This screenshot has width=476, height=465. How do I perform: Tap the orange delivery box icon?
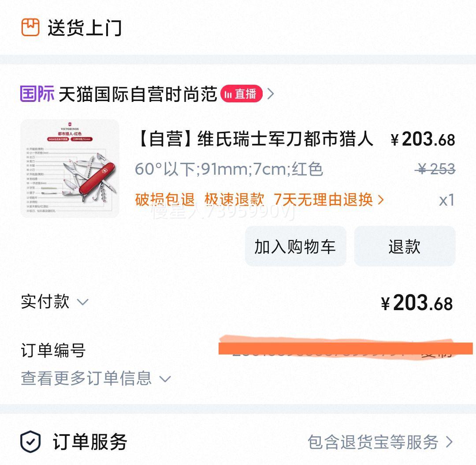30,27
